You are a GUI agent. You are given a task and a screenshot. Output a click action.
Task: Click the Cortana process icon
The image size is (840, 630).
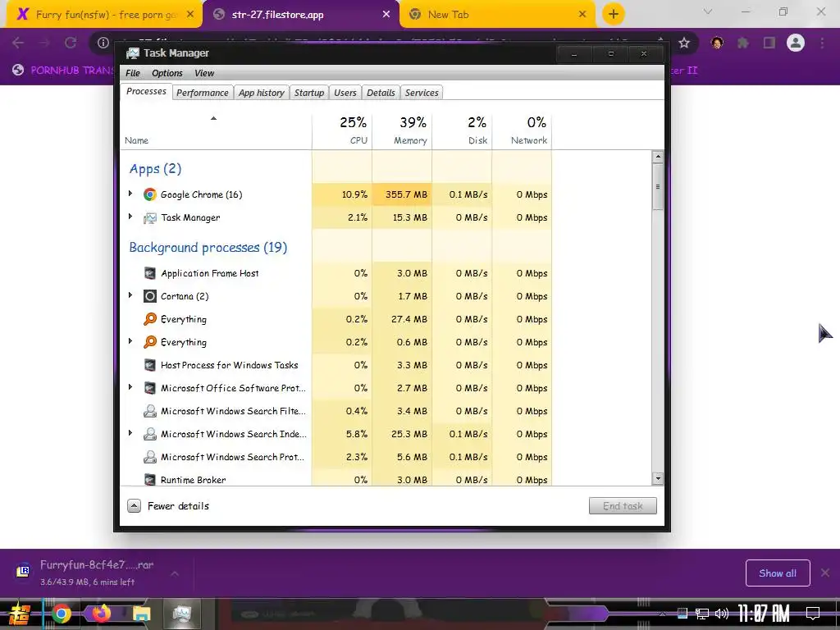click(x=150, y=296)
